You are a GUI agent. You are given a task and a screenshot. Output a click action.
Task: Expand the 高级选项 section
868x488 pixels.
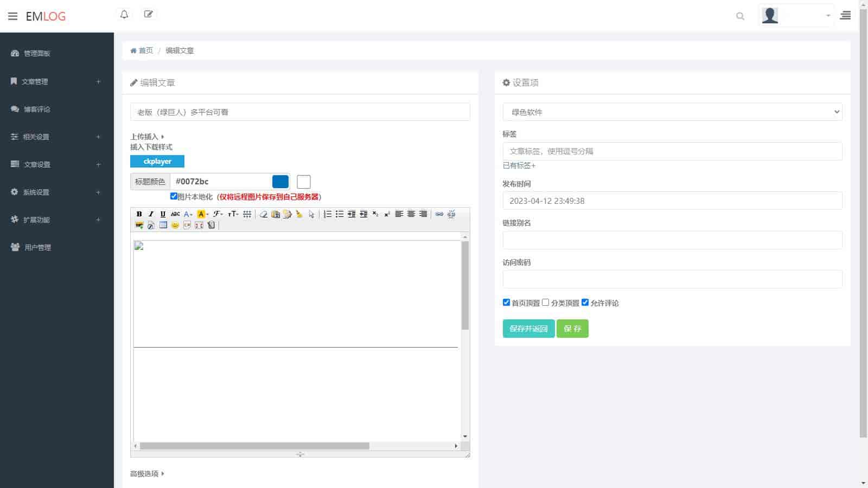pyautogui.click(x=147, y=473)
